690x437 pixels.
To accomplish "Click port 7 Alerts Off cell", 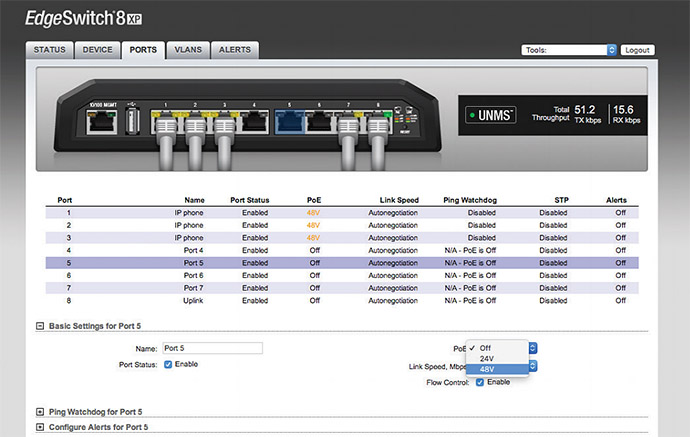I will tap(620, 288).
